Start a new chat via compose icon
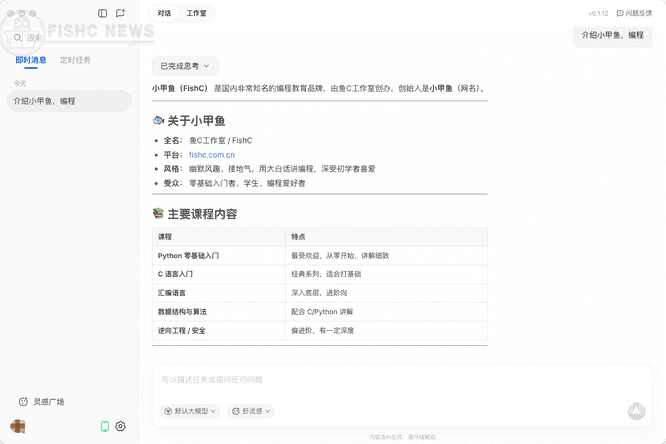 [120, 14]
